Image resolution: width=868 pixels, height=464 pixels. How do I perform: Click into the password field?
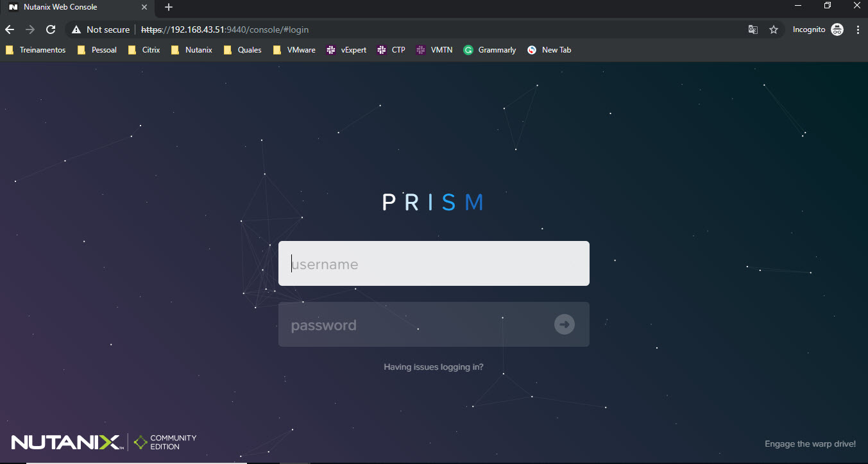411,325
